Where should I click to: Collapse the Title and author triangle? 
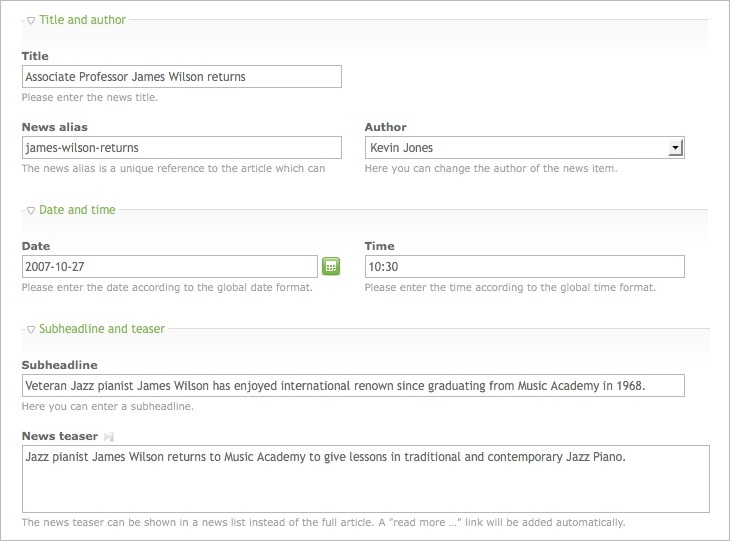(x=31, y=20)
